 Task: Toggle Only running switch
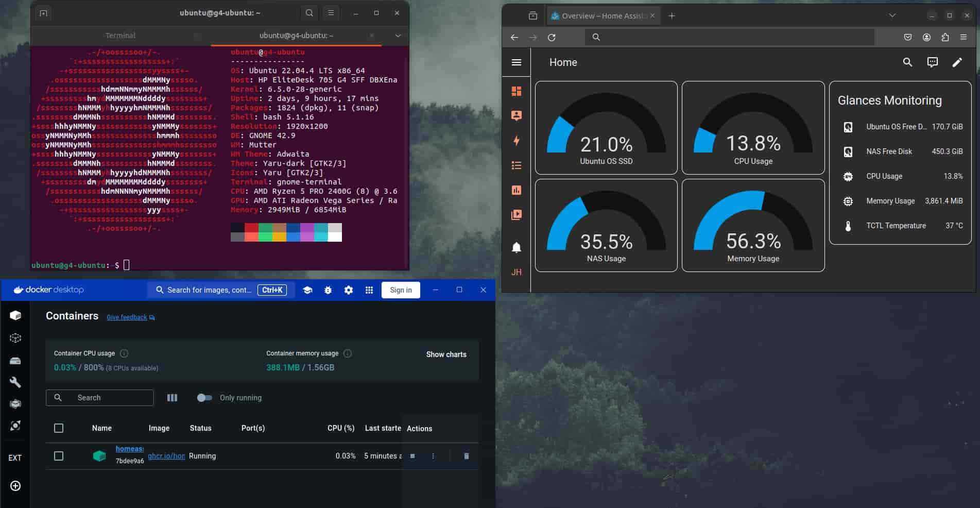click(x=204, y=398)
